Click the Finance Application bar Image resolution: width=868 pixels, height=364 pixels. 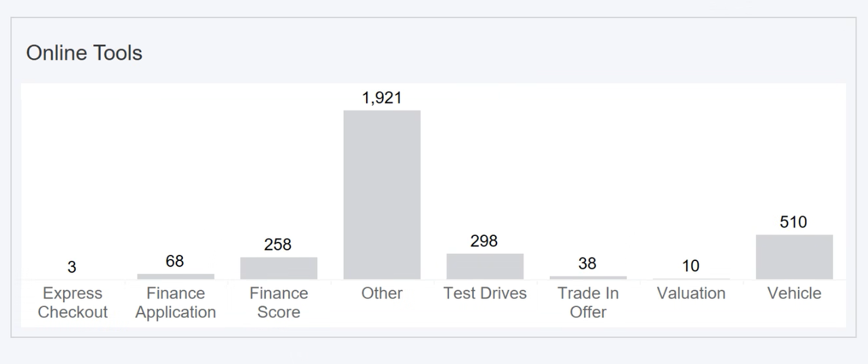pos(176,277)
